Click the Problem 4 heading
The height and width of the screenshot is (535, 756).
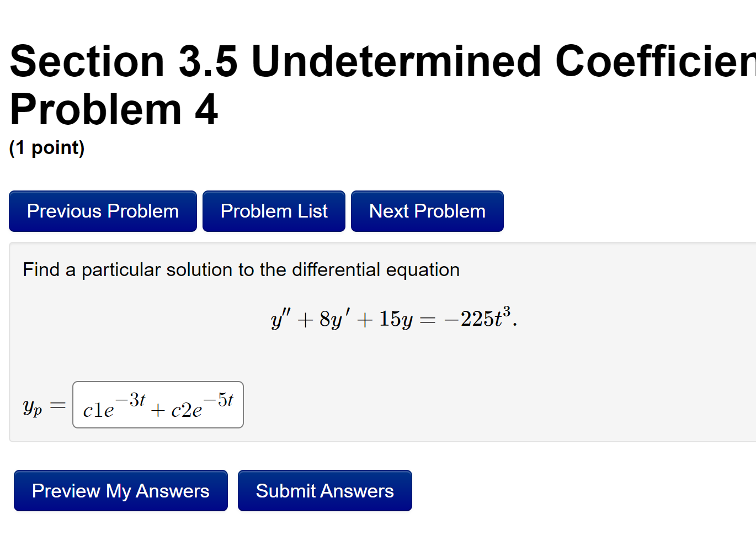point(114,109)
